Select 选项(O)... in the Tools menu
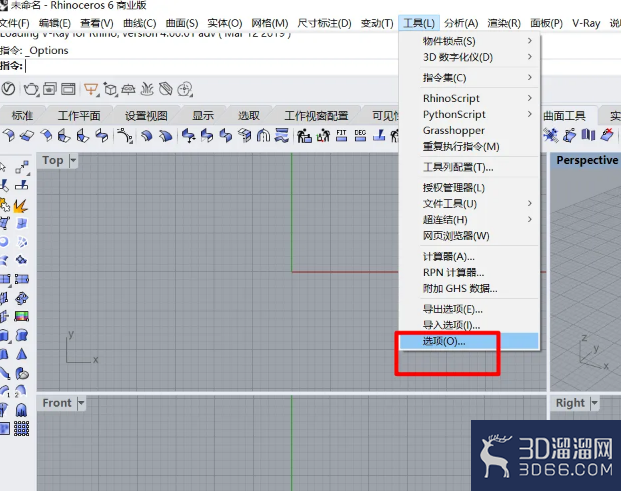This screenshot has height=491, width=621. [x=469, y=341]
